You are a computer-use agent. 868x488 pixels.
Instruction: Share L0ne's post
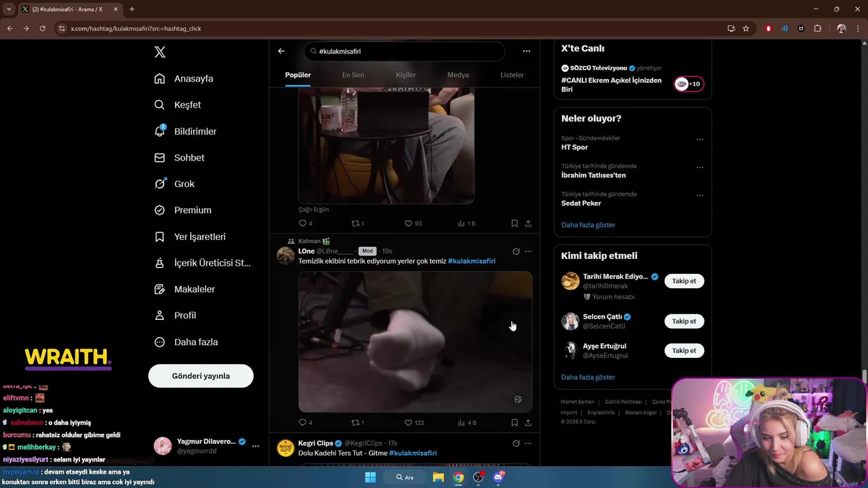click(528, 422)
